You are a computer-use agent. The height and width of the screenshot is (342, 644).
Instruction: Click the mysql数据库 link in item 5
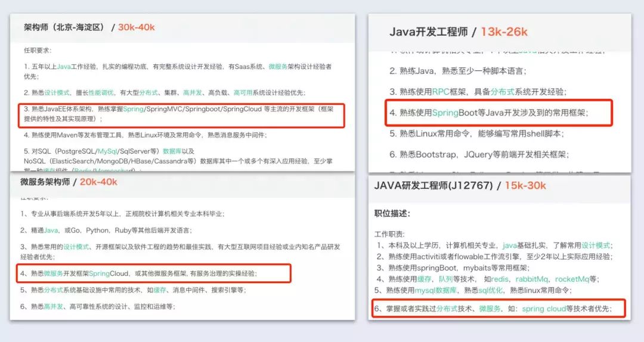click(x=435, y=290)
